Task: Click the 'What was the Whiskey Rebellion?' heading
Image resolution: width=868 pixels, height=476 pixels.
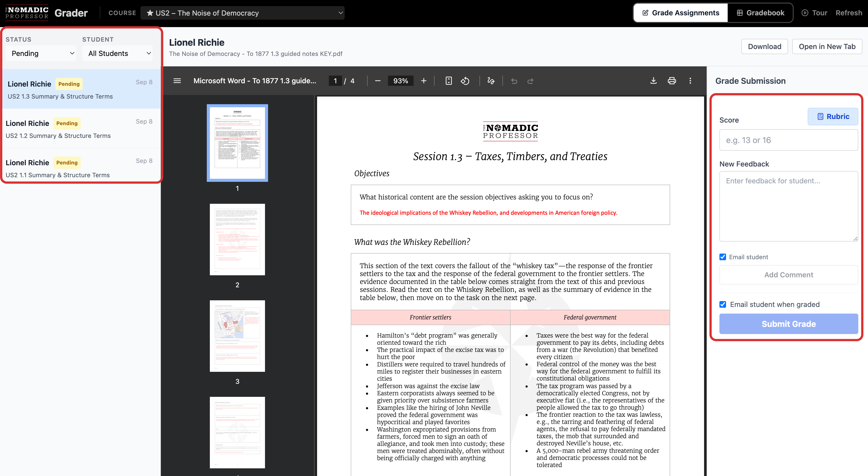Action: click(412, 242)
